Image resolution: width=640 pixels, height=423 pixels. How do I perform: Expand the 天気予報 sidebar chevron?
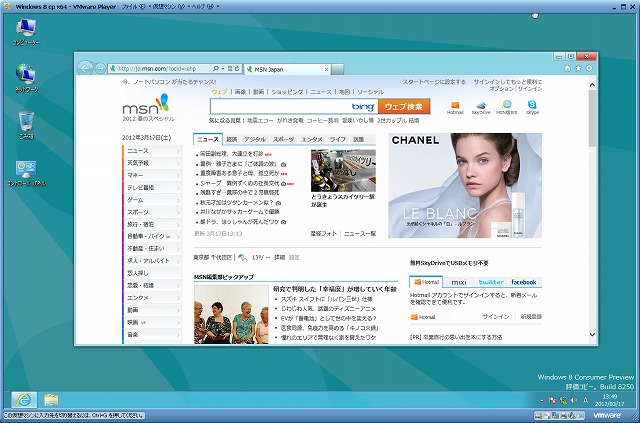point(178,164)
